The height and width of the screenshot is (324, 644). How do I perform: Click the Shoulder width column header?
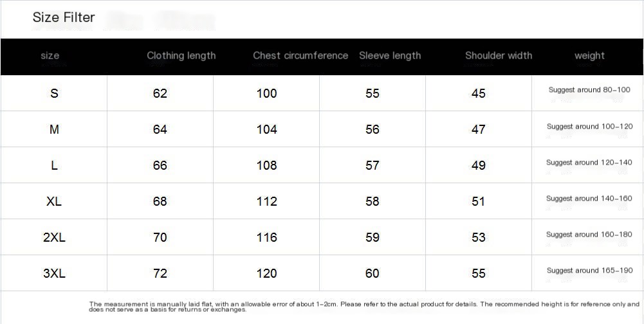(x=499, y=56)
